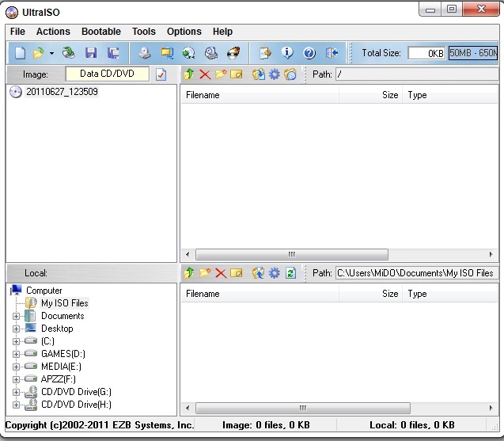This screenshot has width=504, height=441.
Task: Click the last image pane toolbar icon
Action: (x=290, y=74)
